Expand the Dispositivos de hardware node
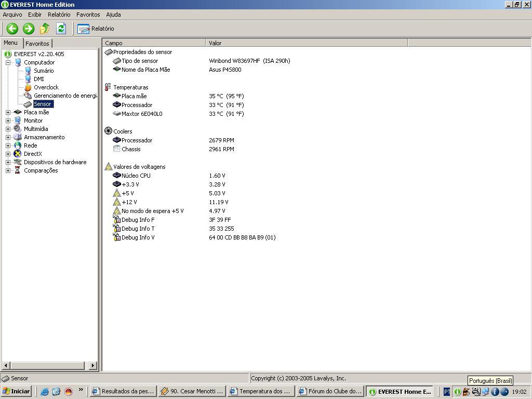This screenshot has width=532, height=399. pos(8,162)
